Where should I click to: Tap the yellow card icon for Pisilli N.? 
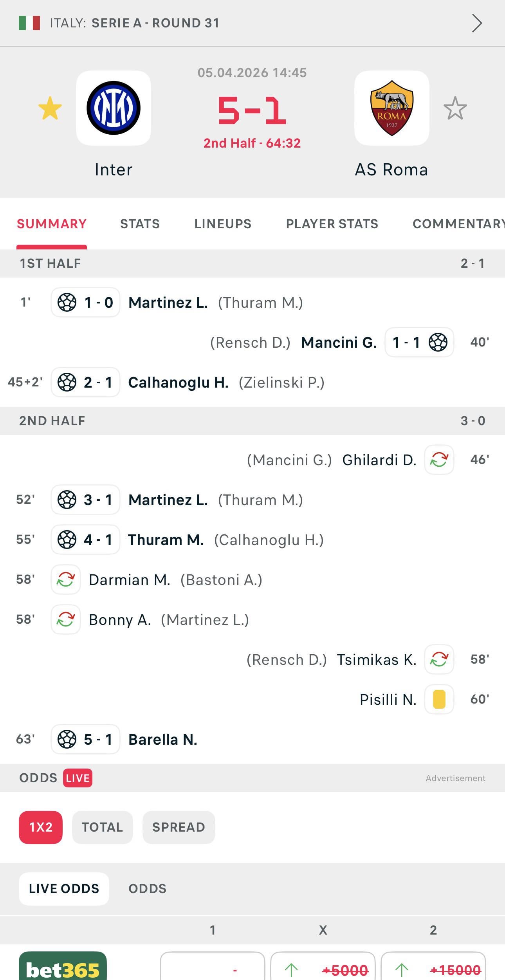[439, 699]
